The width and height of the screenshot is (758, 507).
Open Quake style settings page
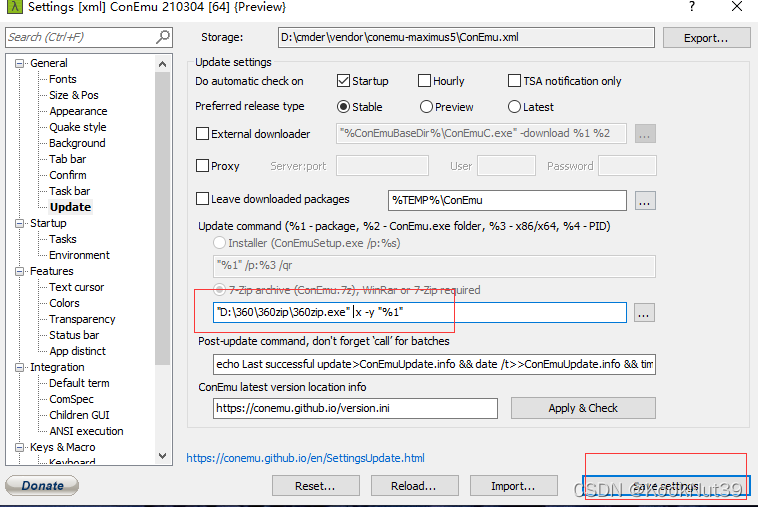[78, 127]
